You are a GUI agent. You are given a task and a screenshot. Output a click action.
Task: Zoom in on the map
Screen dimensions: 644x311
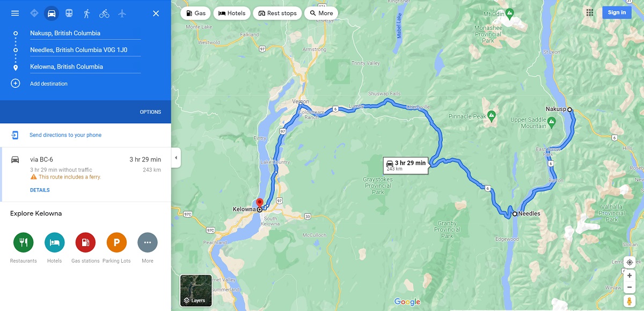[x=630, y=276]
